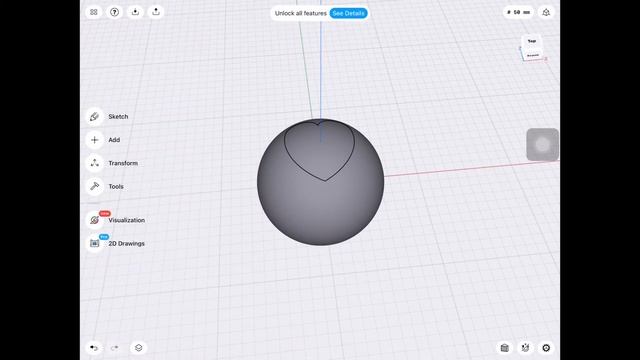Screen dimensions: 640x360
Task: Select the Top face of view cube
Action: pos(531,41)
